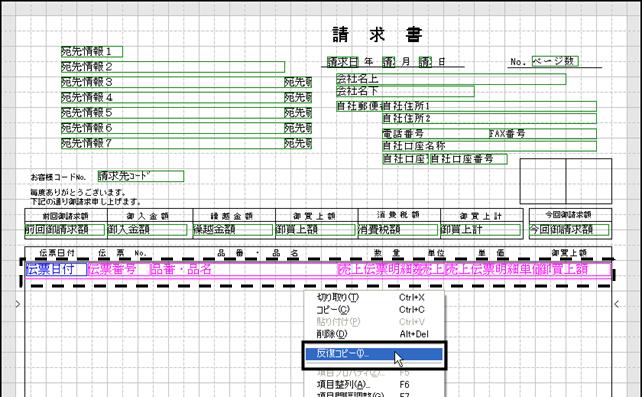Click the empty stamp box at right
Viewport: 642px width, 397px height.
pyautogui.click(x=566, y=181)
